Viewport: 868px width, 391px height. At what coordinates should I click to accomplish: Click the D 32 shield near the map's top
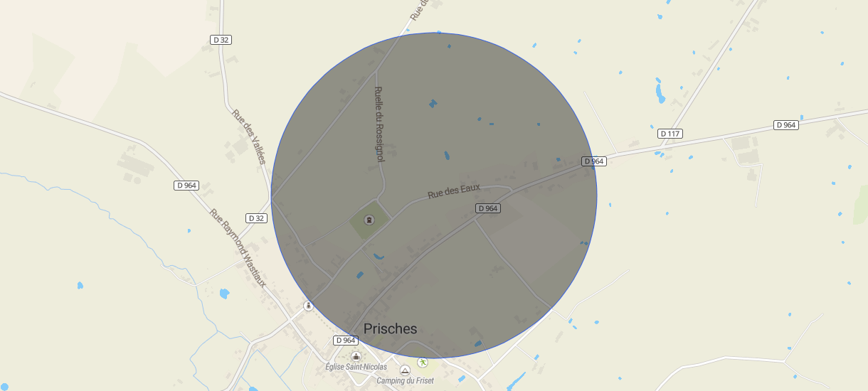pos(221,40)
